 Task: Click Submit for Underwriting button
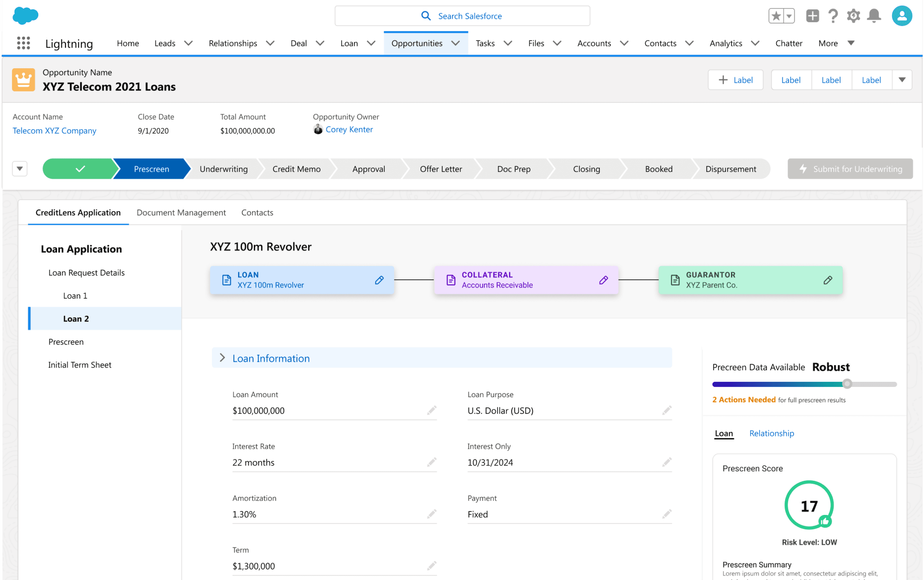pyautogui.click(x=850, y=169)
